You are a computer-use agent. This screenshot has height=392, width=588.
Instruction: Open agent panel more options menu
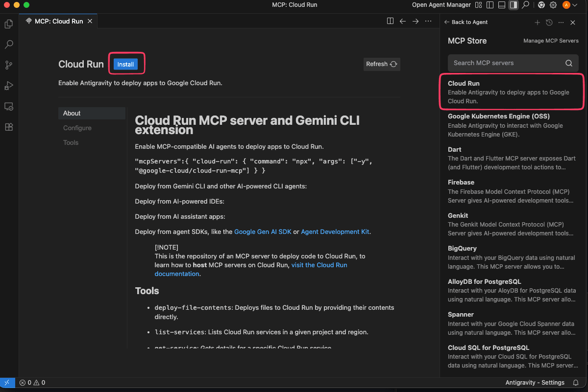[561, 22]
